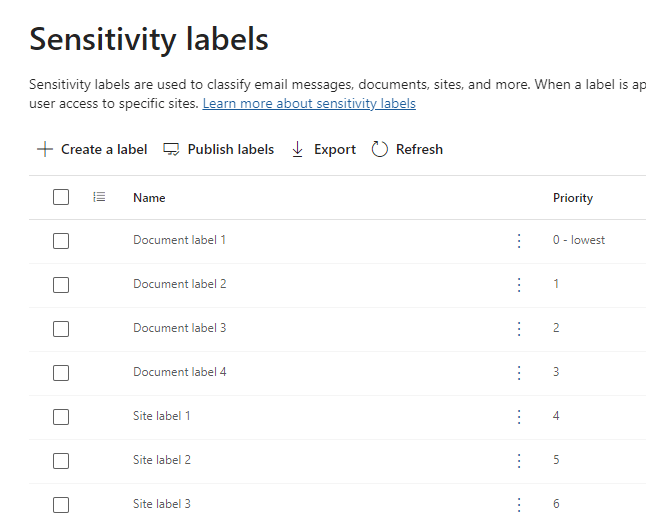Open more actions for Document label 3
This screenshot has height=518, width=646.
[x=519, y=328]
